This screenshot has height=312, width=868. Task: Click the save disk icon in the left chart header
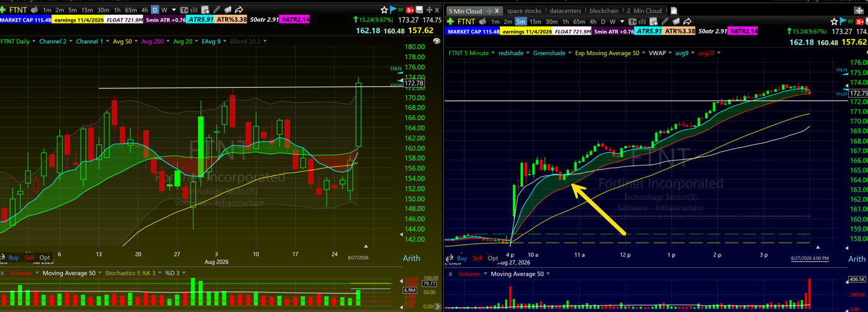tap(419, 10)
